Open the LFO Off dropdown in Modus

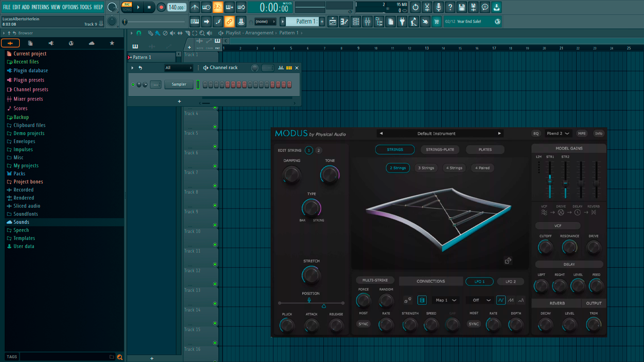(480, 300)
